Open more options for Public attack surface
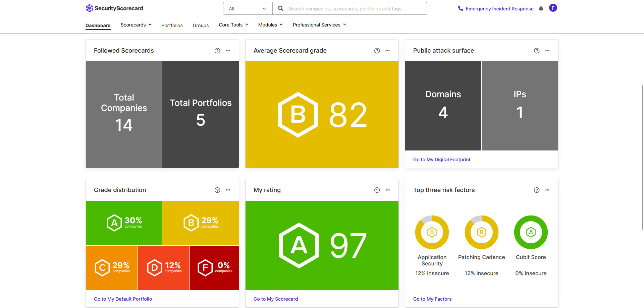Image resolution: width=644 pixels, height=308 pixels. [547, 51]
